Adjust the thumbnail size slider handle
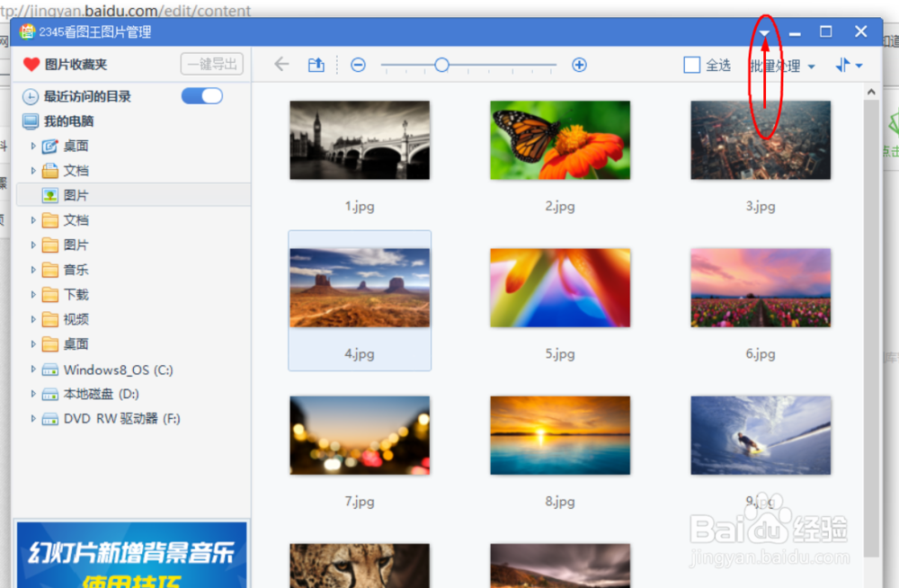 [x=441, y=65]
